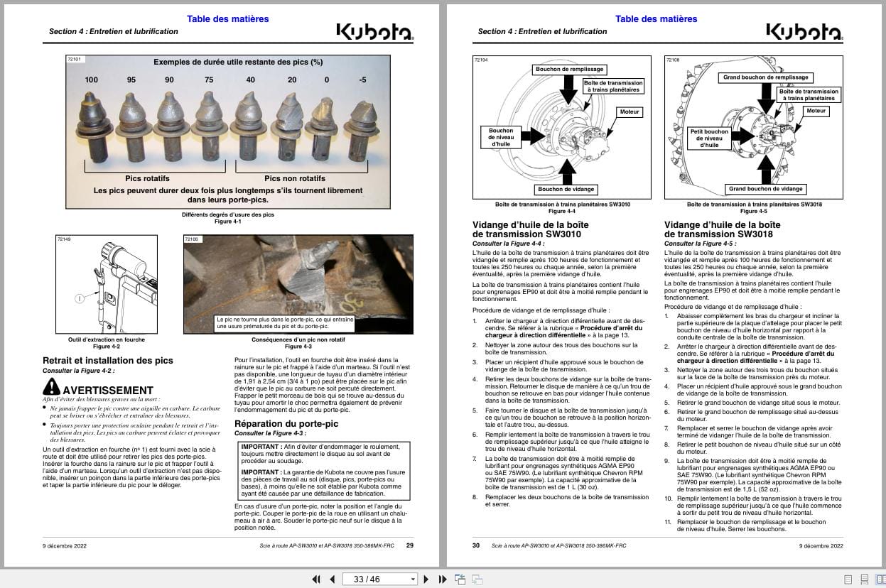
Task: Jump to the last page
Action: click(x=442, y=579)
